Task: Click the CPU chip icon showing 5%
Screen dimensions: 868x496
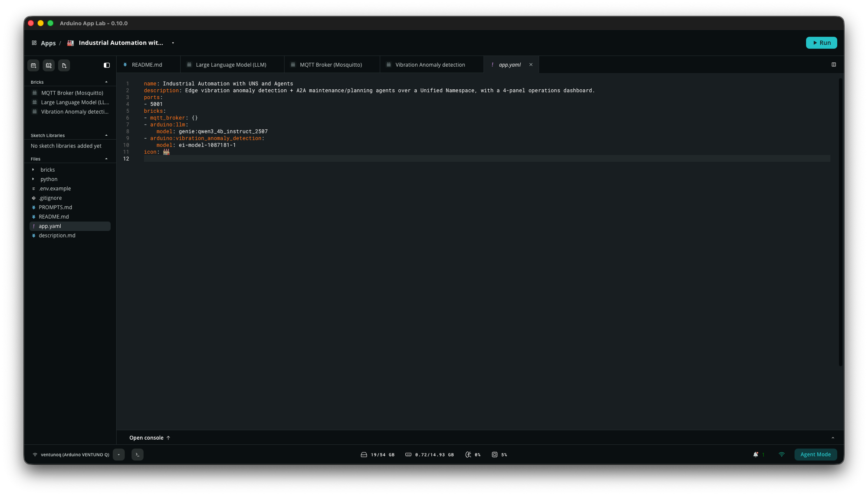Action: (494, 455)
